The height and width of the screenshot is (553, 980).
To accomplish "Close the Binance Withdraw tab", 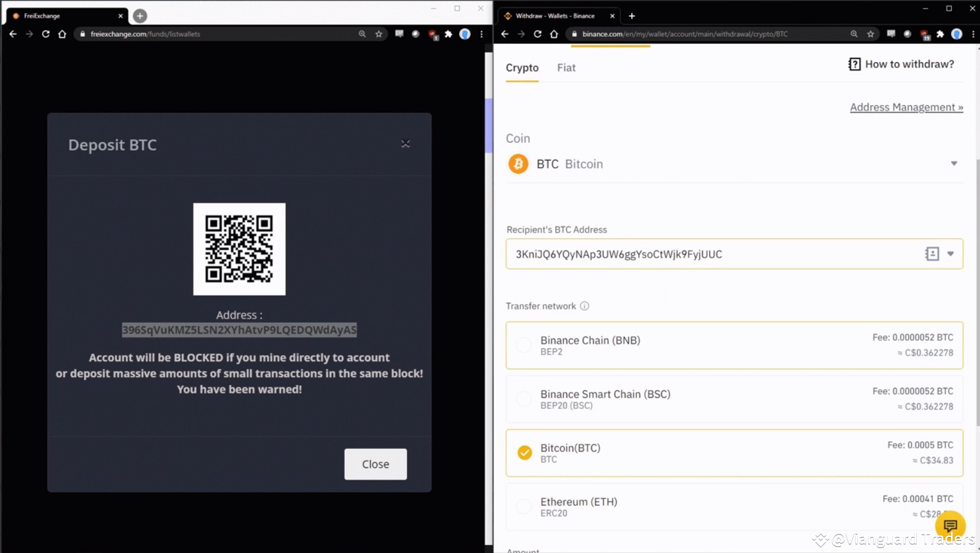I will pyautogui.click(x=612, y=16).
